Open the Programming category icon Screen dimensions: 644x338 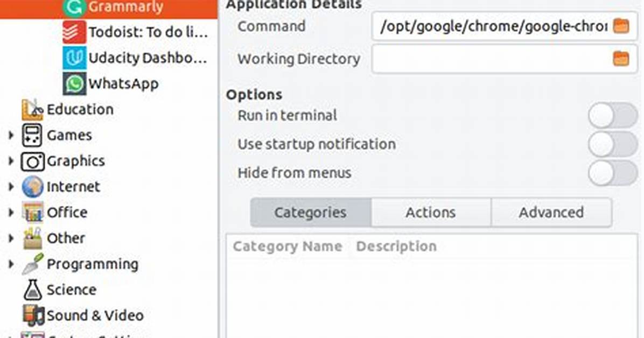pos(33,264)
